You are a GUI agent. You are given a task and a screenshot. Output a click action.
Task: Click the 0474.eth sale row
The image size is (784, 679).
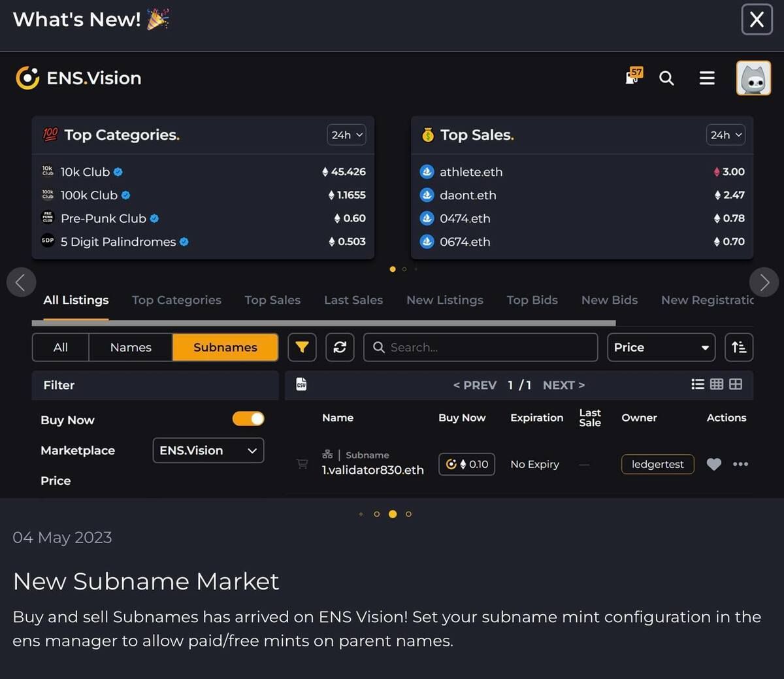point(582,218)
